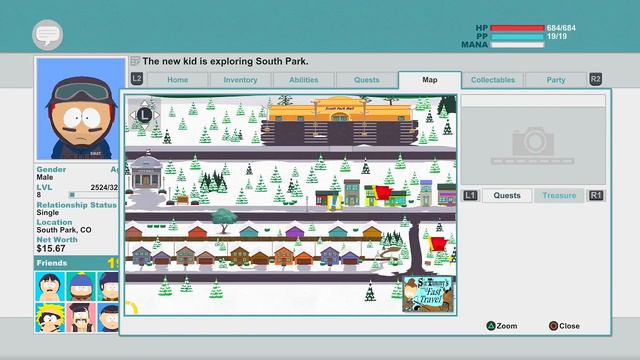Click the 684/684 HP value

coord(561,28)
